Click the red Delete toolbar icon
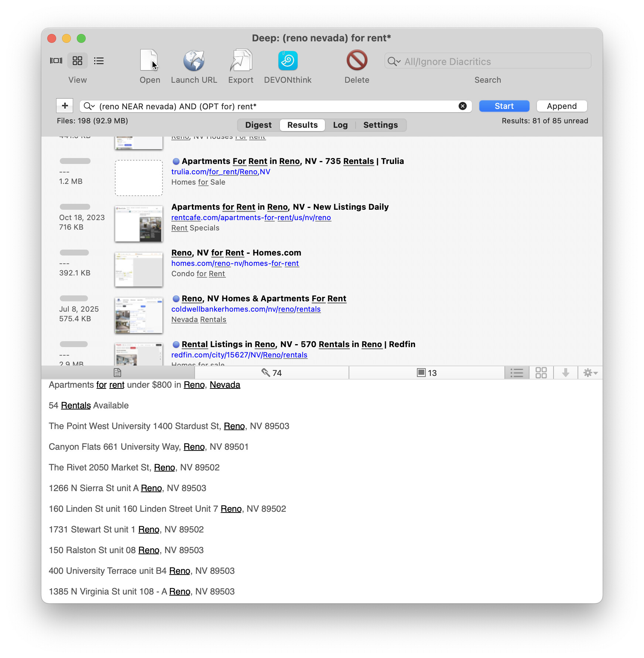 pos(357,60)
